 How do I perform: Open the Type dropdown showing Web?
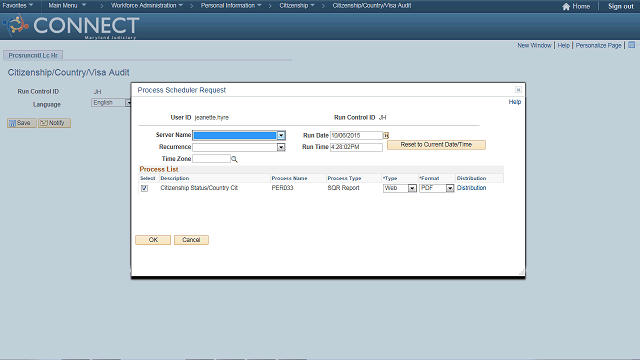(412, 188)
